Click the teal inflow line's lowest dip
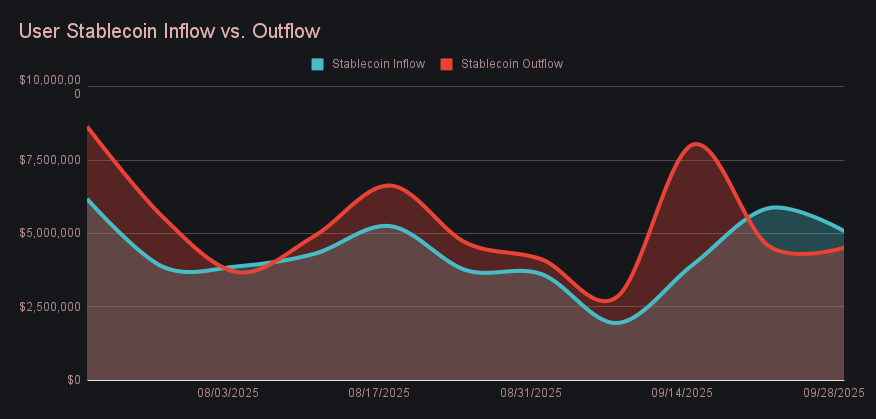This screenshot has height=419, width=876. point(615,322)
